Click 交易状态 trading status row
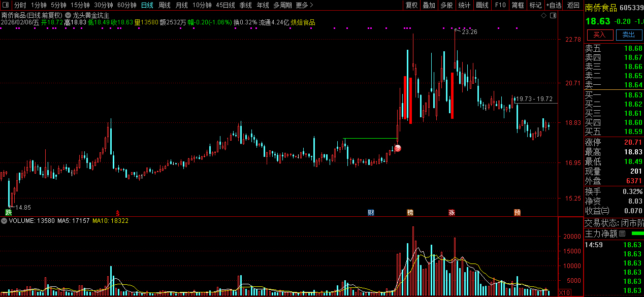This screenshot has height=297, width=644. coord(614,223)
